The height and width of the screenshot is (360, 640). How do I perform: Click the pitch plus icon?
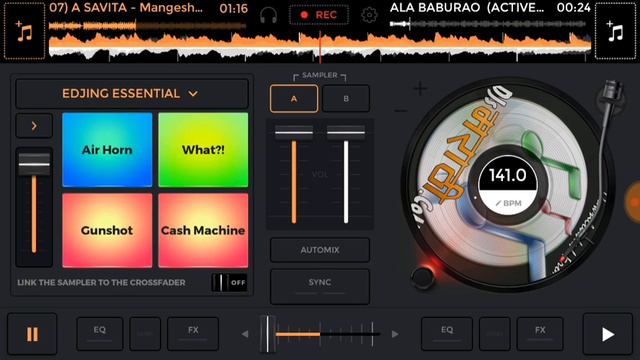420,89
